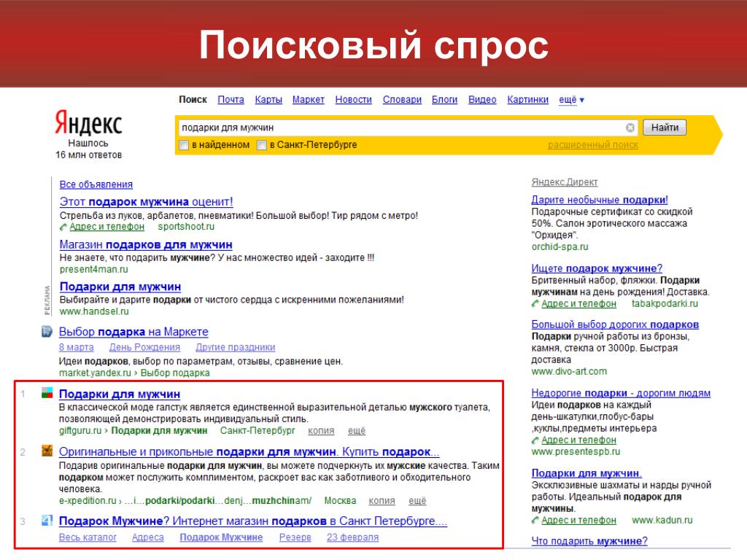Open the handsel.ru ad 'Подарки для мужчин'
The height and width of the screenshot is (560, 747).
coord(120,287)
